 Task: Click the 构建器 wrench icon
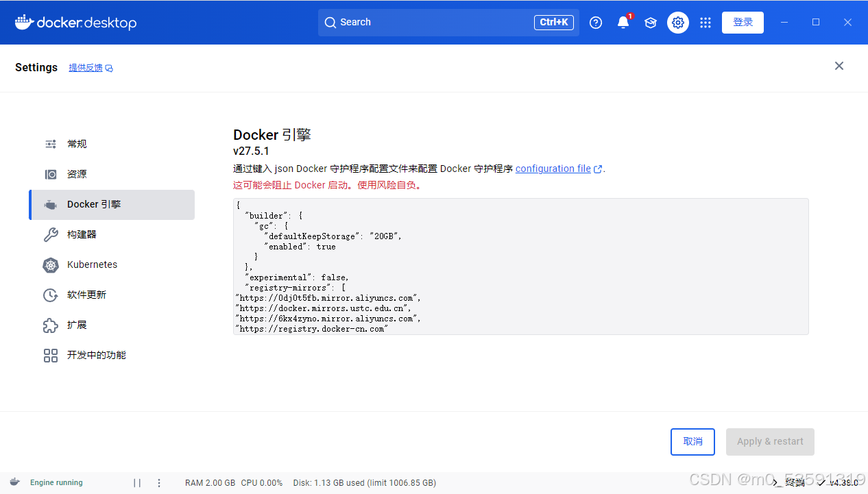tap(51, 235)
